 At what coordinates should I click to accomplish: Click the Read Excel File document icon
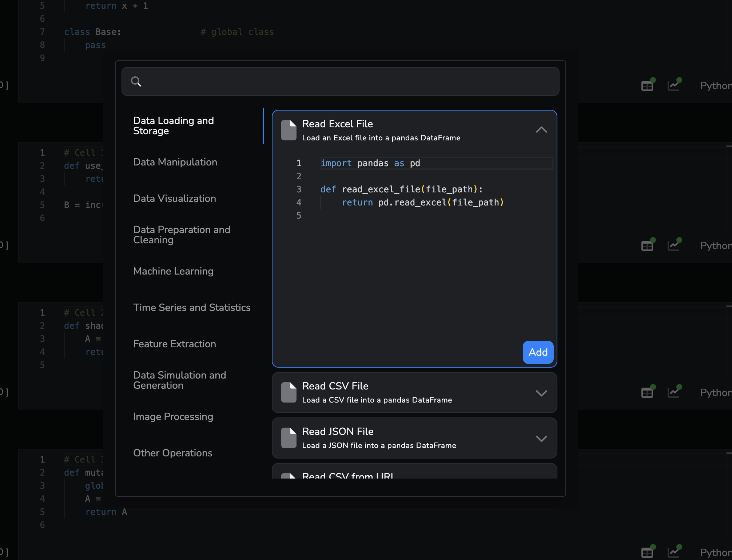tap(289, 130)
